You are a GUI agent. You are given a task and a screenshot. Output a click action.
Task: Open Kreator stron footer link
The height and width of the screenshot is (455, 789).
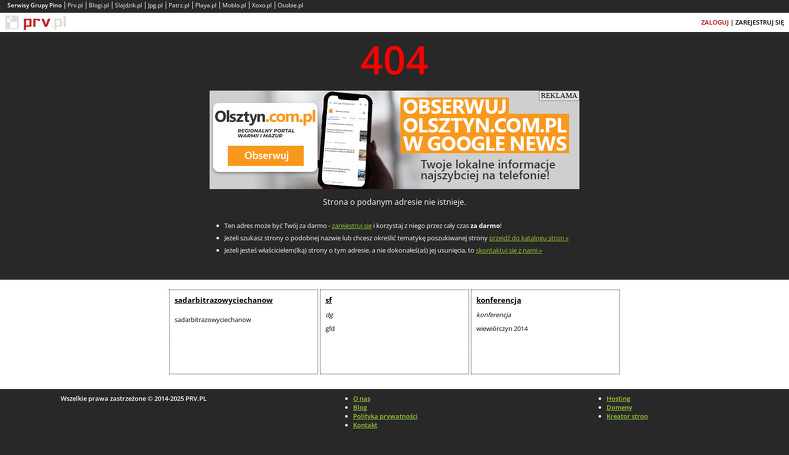pyautogui.click(x=627, y=416)
